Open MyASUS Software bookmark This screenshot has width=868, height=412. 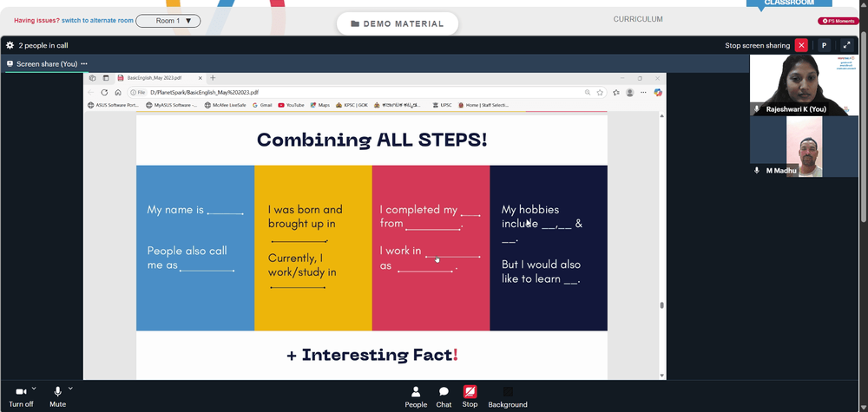point(172,105)
